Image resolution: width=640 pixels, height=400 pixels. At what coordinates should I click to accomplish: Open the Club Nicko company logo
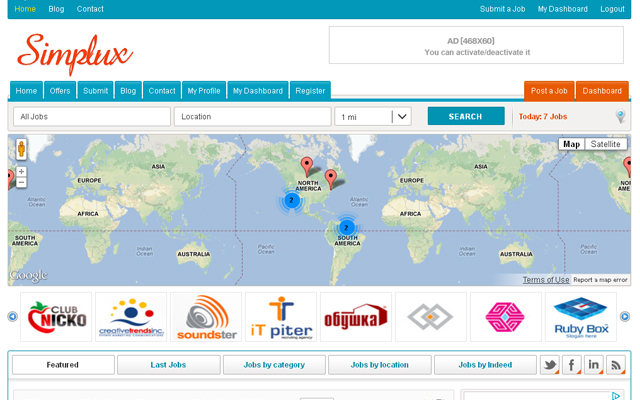(56, 317)
